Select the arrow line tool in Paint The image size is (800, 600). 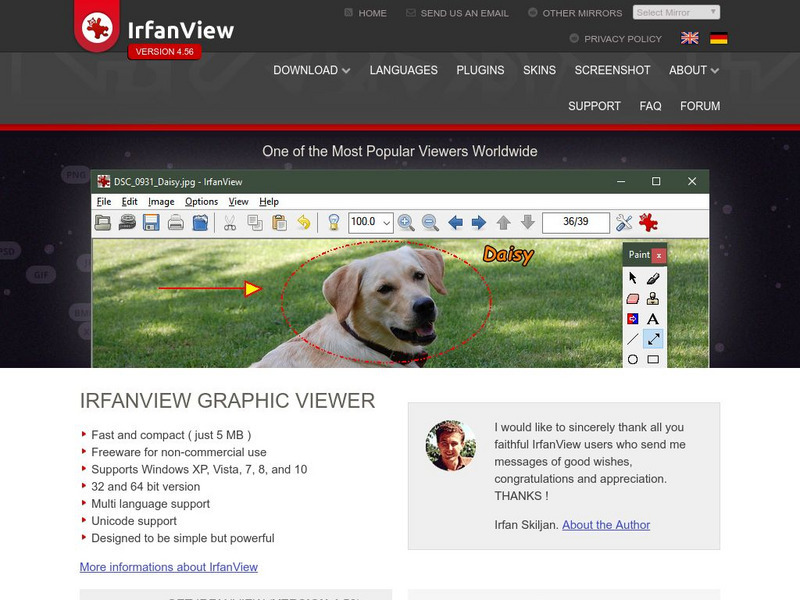coord(653,339)
